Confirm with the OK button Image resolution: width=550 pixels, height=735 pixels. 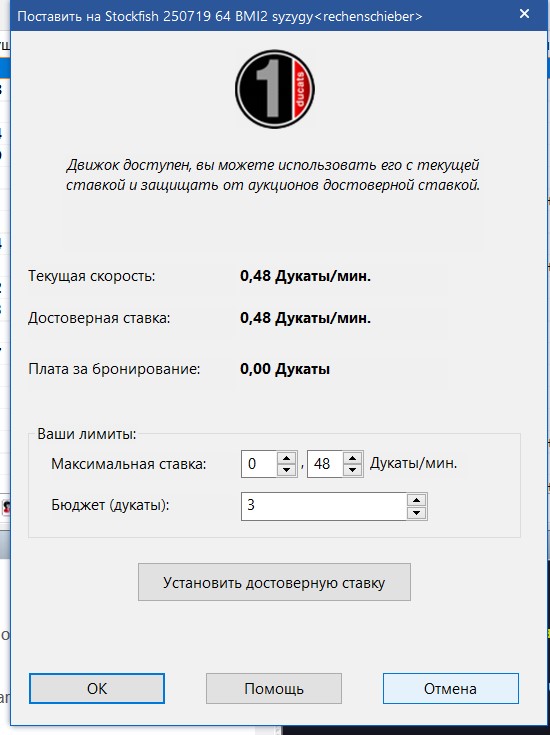97,689
